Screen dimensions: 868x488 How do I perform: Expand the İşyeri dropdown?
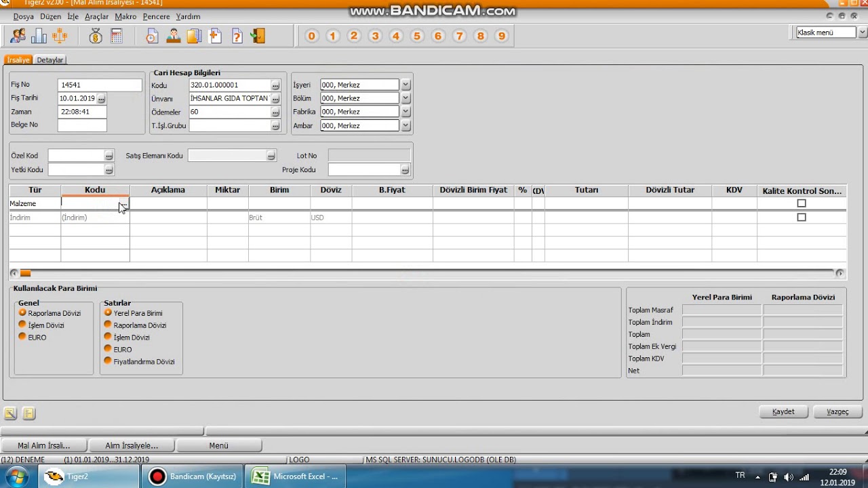pos(406,85)
